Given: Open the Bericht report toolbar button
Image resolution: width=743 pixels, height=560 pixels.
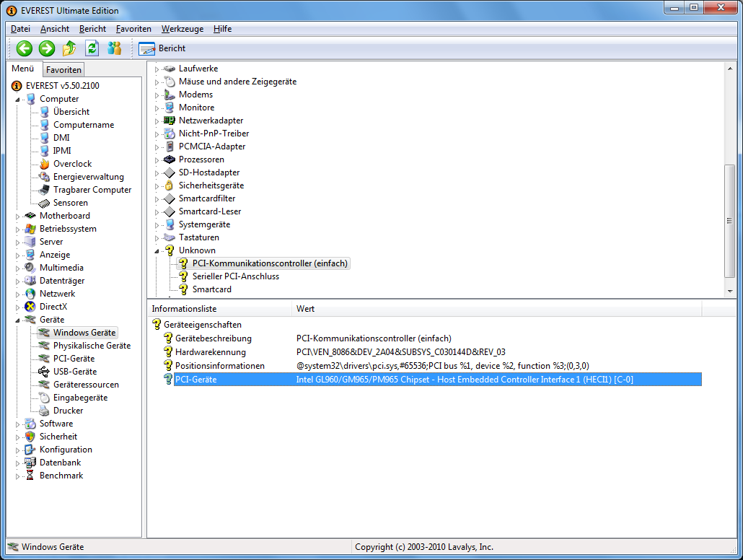Looking at the screenshot, I should 162,48.
